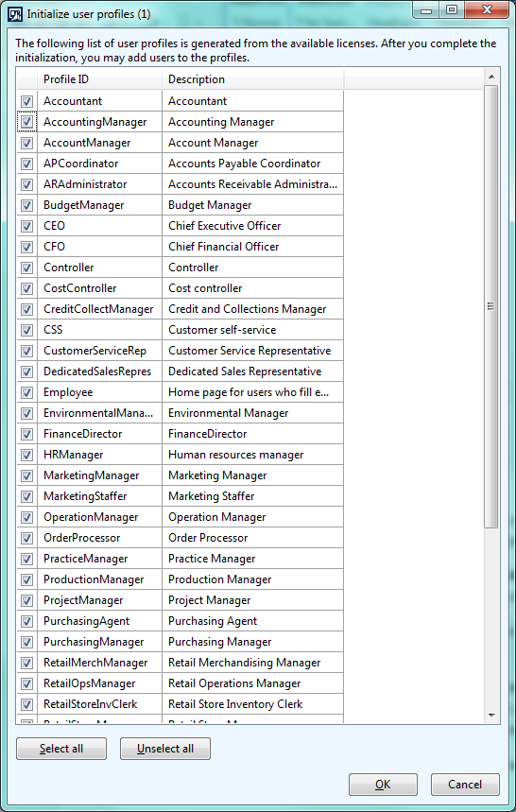Uncheck the Controller profile checkbox
The width and height of the screenshot is (516, 812).
pos(26,268)
